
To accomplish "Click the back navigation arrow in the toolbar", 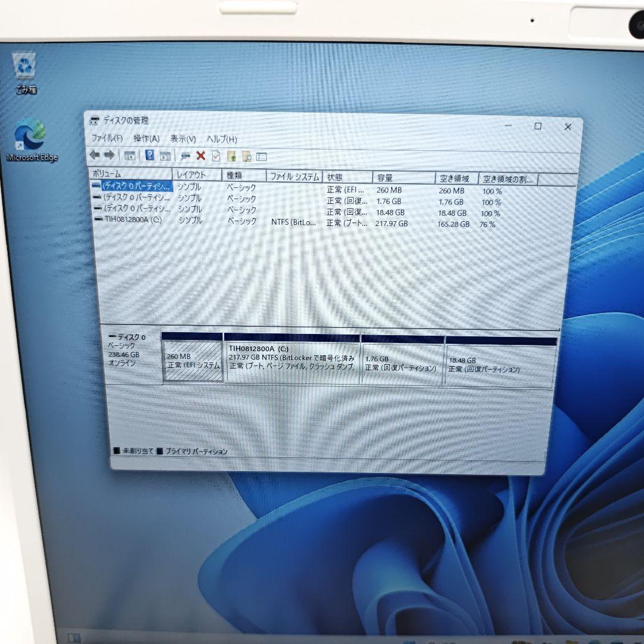I will pos(94,156).
